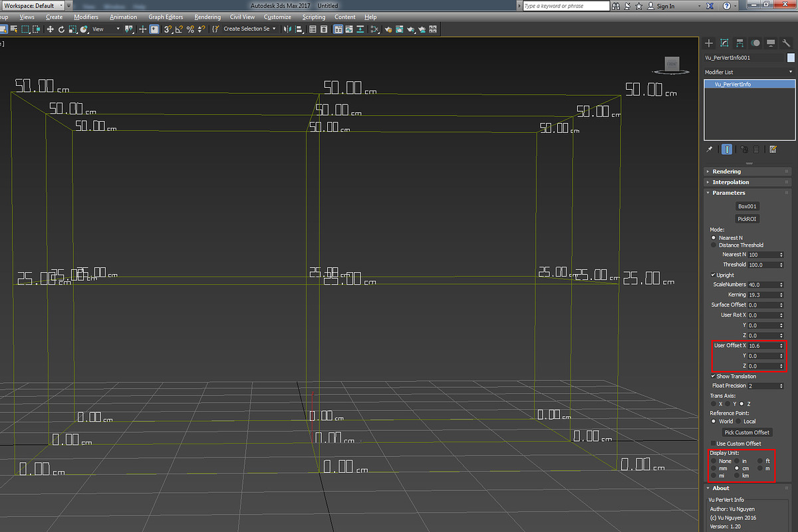Click the object color swatch
The image size is (798, 532).
[x=791, y=58]
